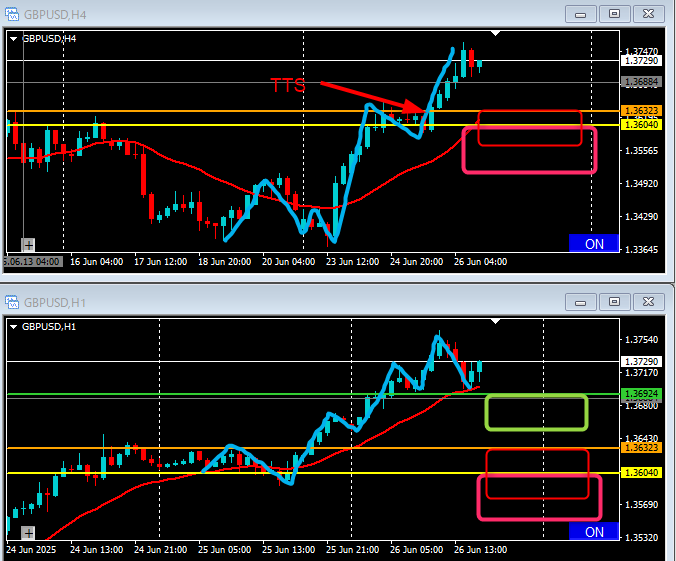Click the chart icon in GBPUSD,H1 title bar
The height and width of the screenshot is (561, 676).
tap(12, 302)
